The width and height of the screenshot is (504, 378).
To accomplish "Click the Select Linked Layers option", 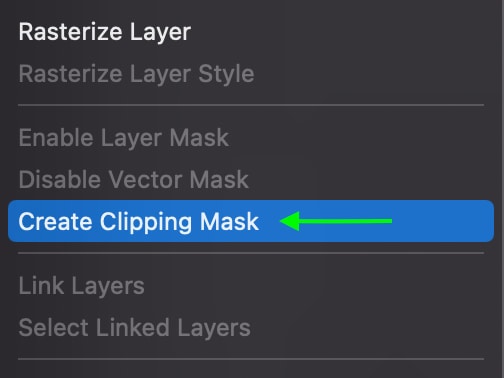I will (134, 328).
